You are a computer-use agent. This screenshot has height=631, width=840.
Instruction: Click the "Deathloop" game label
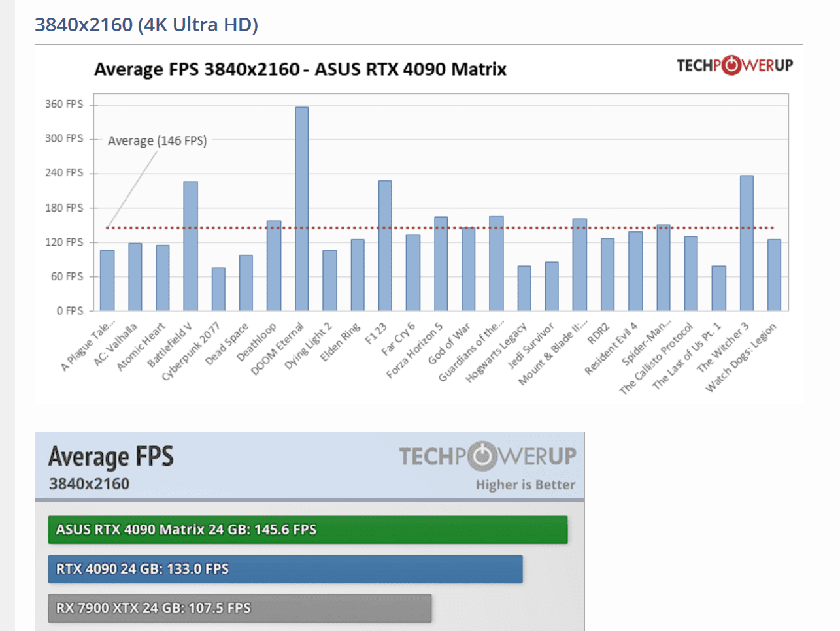[x=256, y=342]
